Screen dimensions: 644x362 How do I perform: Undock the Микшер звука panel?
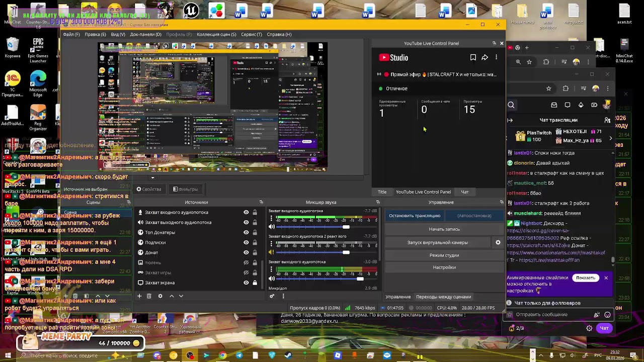tap(378, 202)
